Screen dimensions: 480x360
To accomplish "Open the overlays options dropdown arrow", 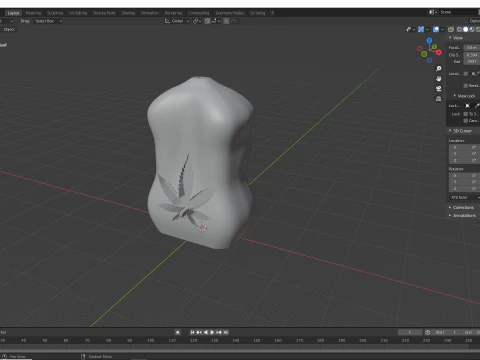I will [442, 29].
